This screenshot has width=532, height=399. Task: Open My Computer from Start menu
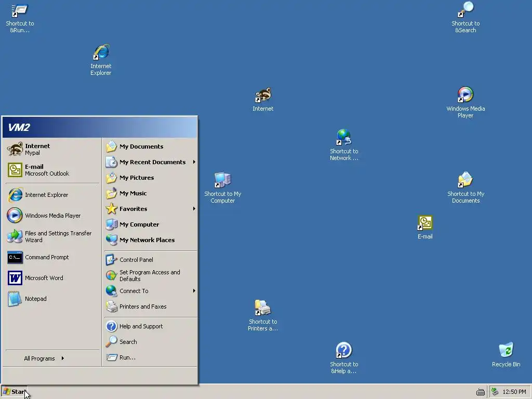[151, 224]
